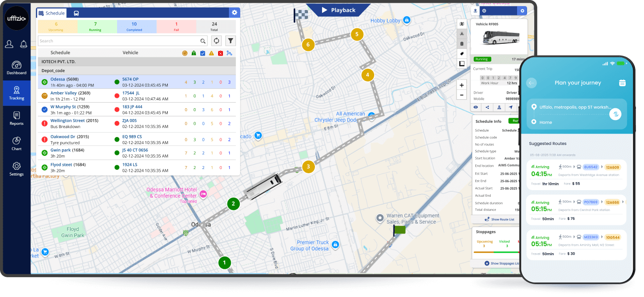Toggle the eye visibility icon for Vehicle RF005
644x297 pixels.
(x=476, y=107)
